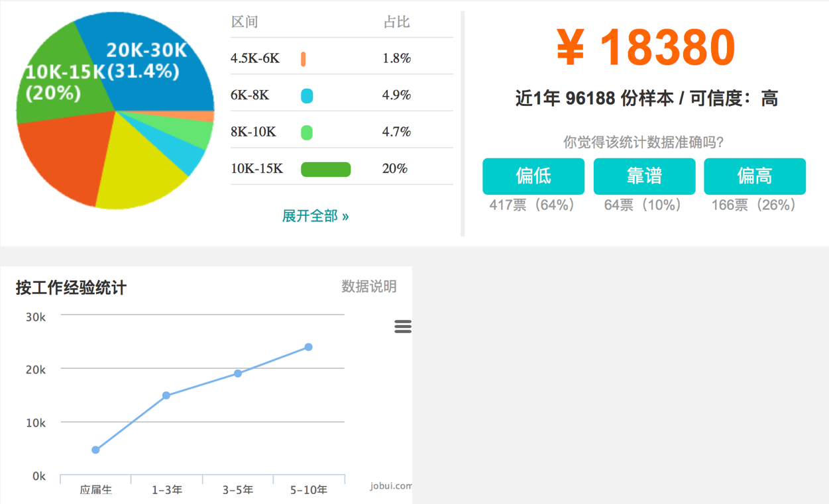Click the 应届生 x-axis label
Screen dimensions: 829x504
point(96,490)
